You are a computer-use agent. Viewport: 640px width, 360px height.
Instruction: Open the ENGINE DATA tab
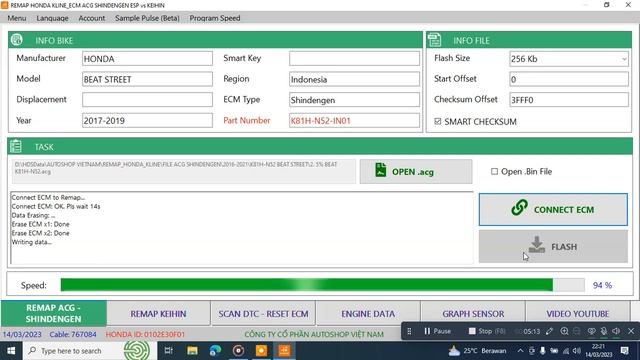click(368, 313)
